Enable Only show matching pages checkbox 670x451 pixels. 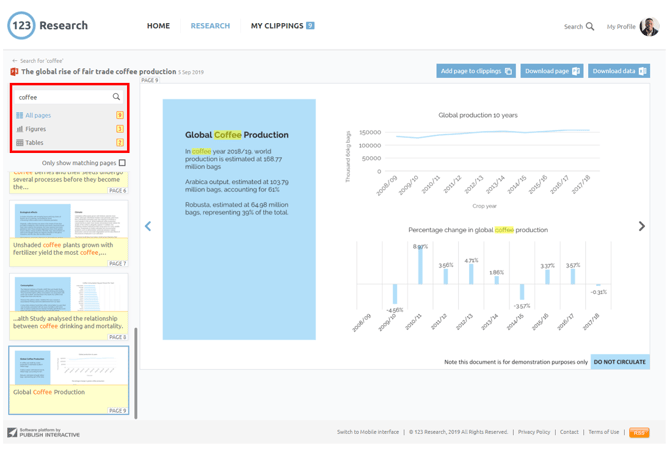click(x=122, y=163)
